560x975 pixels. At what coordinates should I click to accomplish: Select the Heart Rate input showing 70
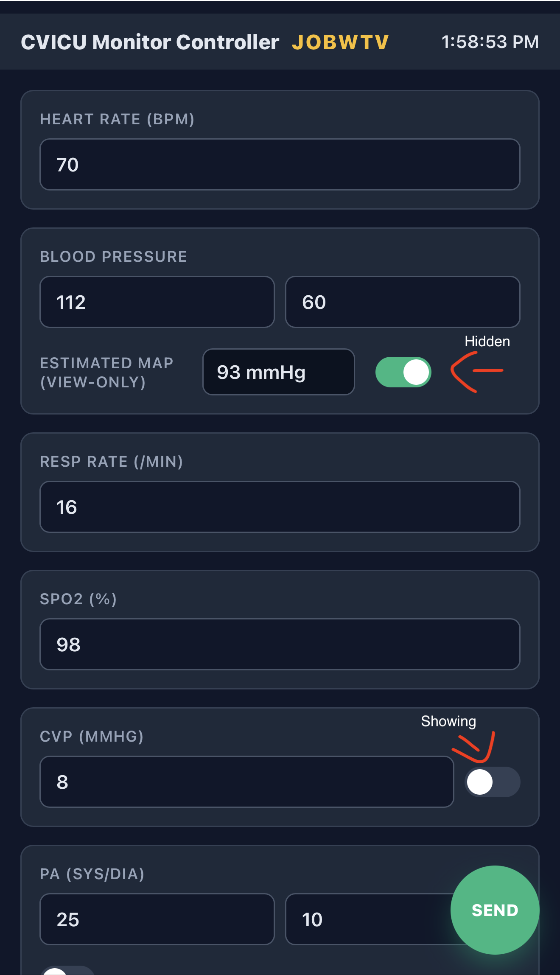(x=280, y=164)
